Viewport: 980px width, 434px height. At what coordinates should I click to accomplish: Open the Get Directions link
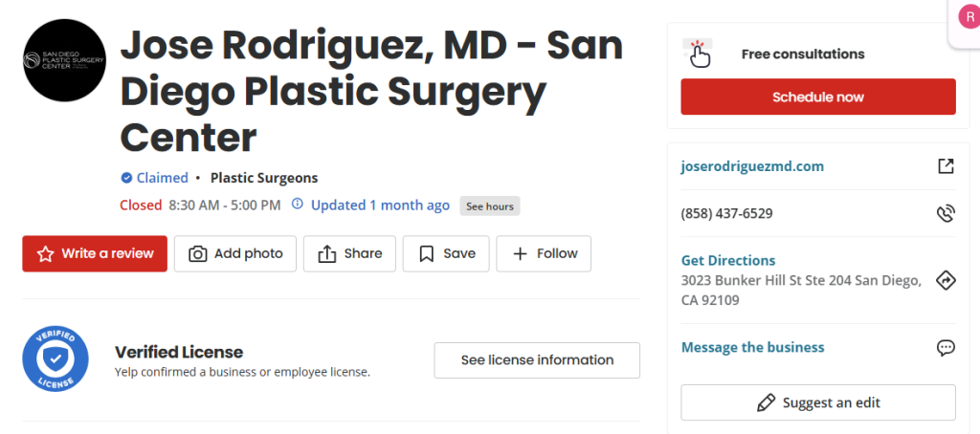click(x=728, y=260)
